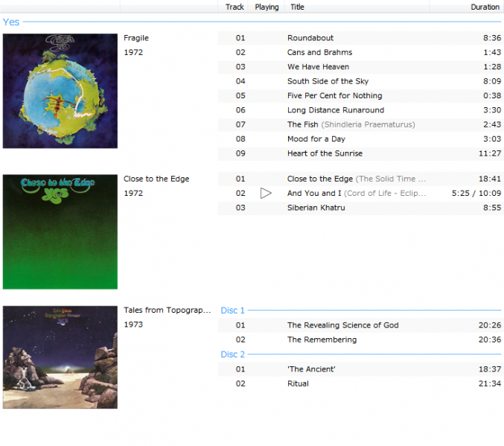Image resolution: width=504 pixels, height=446 pixels.
Task: Click the playing indicator triangle icon
Action: pyautogui.click(x=266, y=194)
